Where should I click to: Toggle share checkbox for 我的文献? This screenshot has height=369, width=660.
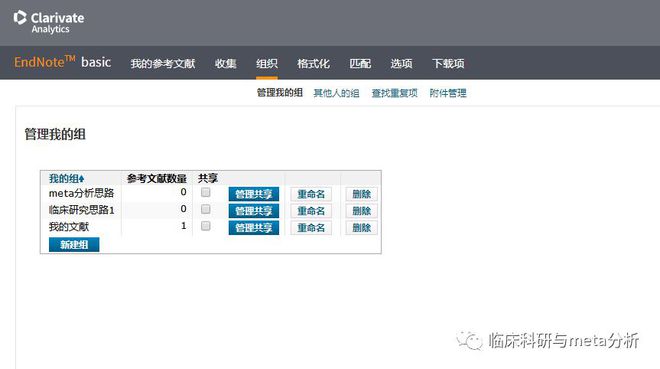click(x=205, y=226)
